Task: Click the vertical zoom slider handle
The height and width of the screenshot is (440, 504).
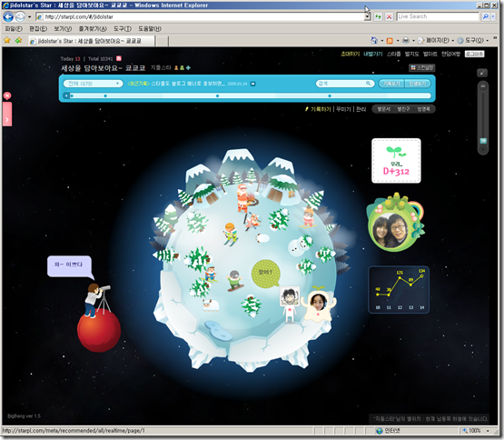Action: pyautogui.click(x=483, y=141)
